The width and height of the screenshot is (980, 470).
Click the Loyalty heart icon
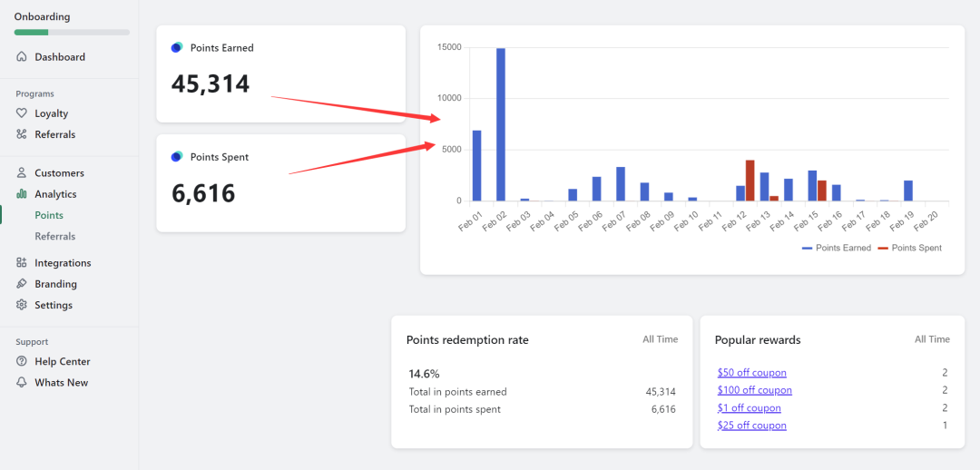click(x=22, y=113)
